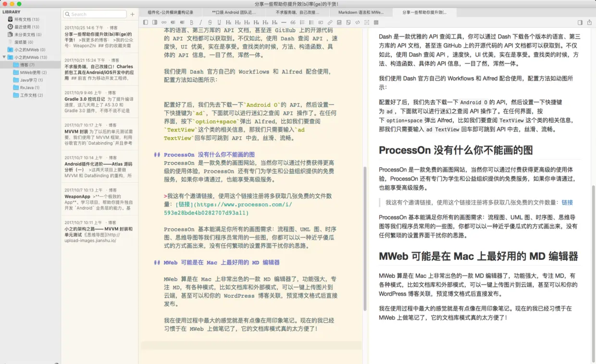Viewport: 596px width, 364px height.
Task: Toggle the preview pane icon at top right
Action: click(580, 22)
